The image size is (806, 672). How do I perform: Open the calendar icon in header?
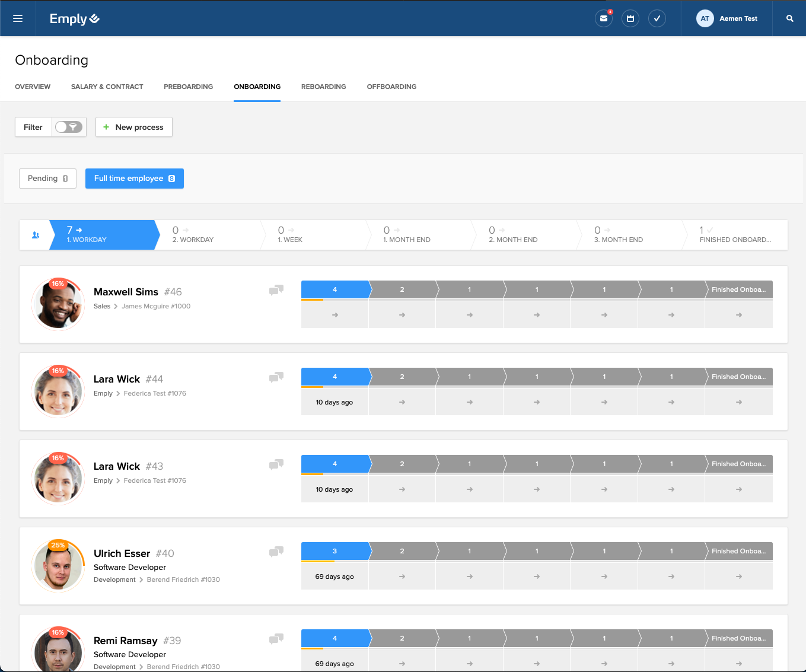pyautogui.click(x=630, y=18)
